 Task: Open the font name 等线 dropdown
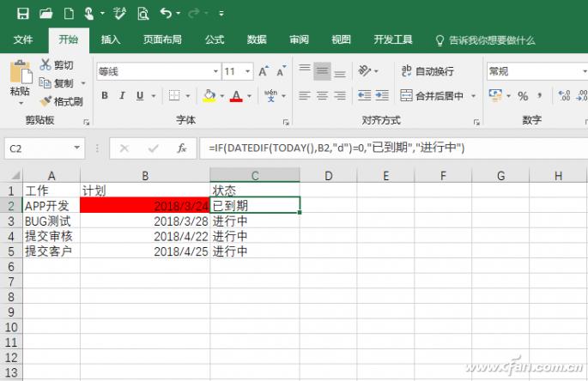(215, 71)
